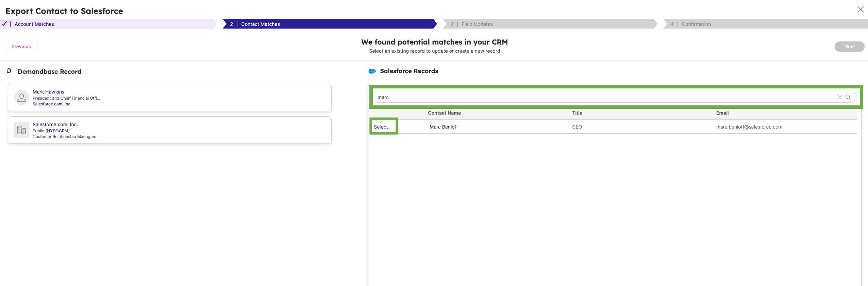The width and height of the screenshot is (868, 286).
Task: Open the Salesforce.com, Inc. account card title
Action: click(55, 124)
